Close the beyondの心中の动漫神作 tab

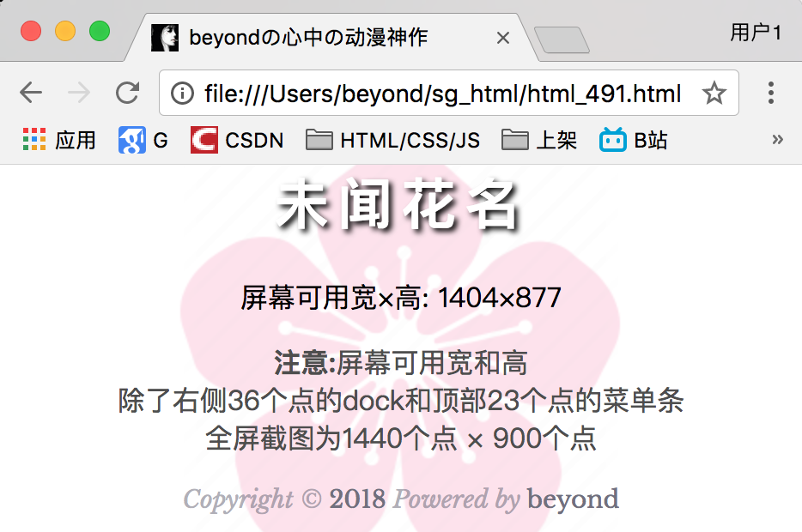503,38
